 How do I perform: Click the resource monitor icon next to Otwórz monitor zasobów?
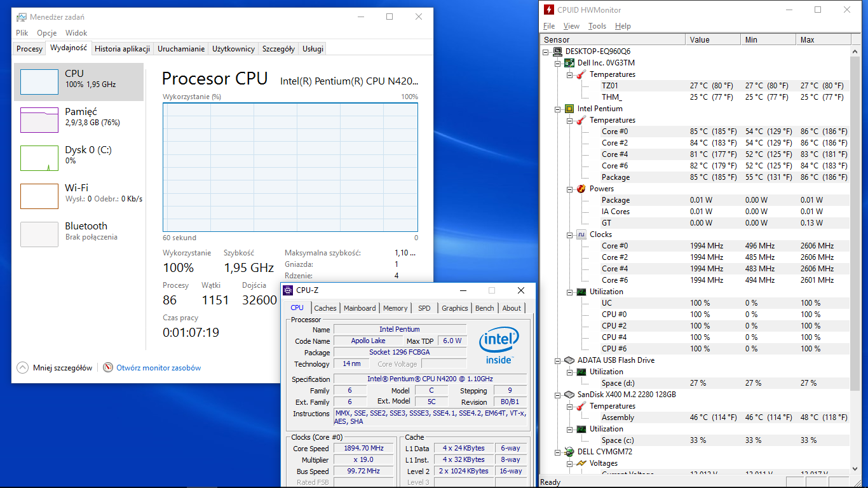click(108, 367)
